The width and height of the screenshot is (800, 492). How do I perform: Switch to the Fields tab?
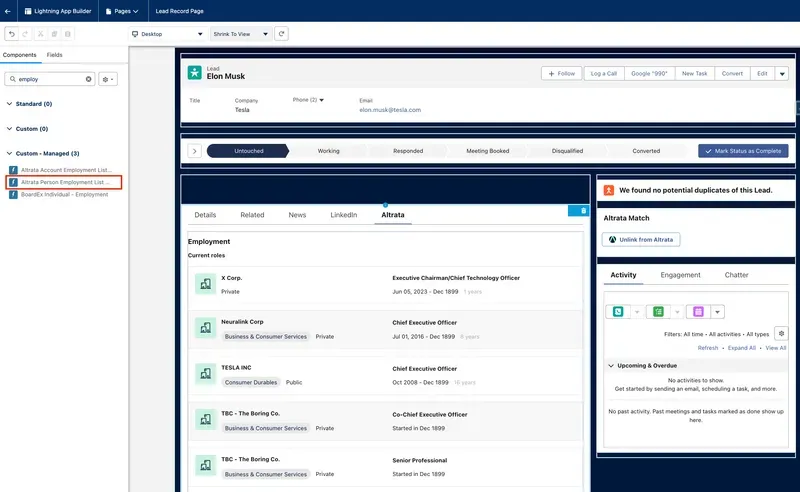click(x=55, y=55)
